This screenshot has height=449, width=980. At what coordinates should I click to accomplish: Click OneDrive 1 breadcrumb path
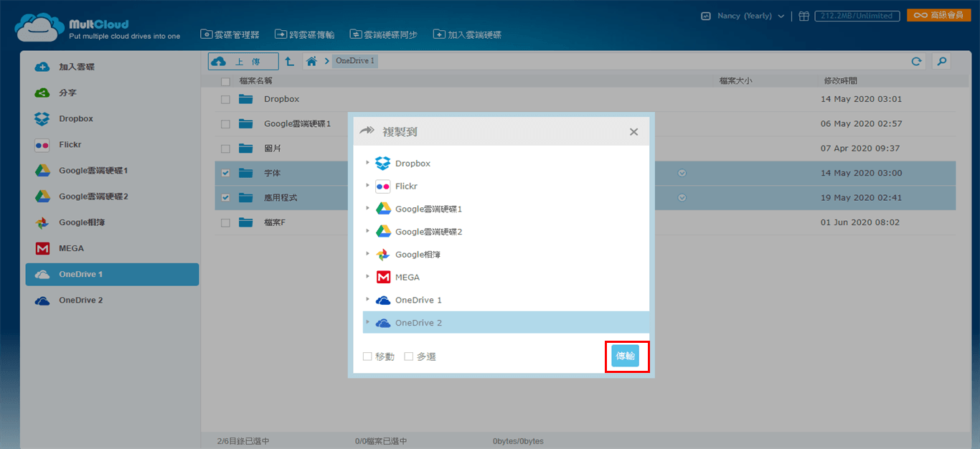click(x=355, y=62)
